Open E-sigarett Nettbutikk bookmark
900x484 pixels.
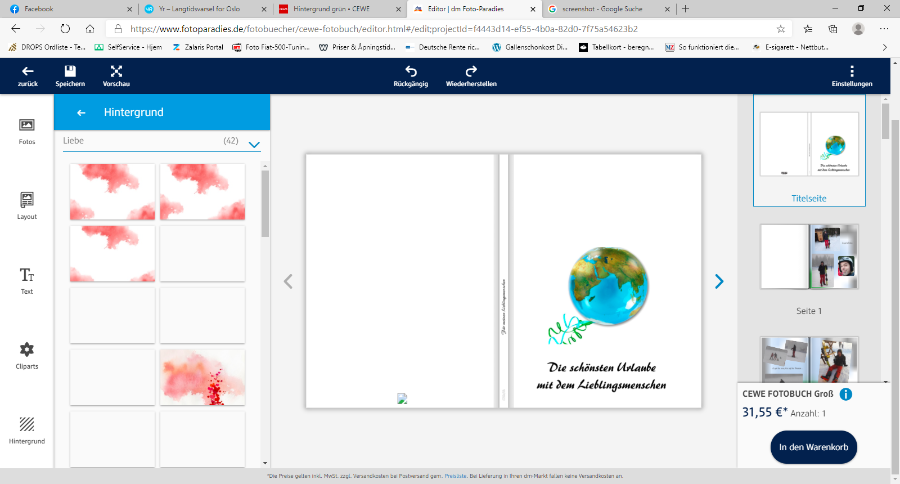pyautogui.click(x=790, y=48)
